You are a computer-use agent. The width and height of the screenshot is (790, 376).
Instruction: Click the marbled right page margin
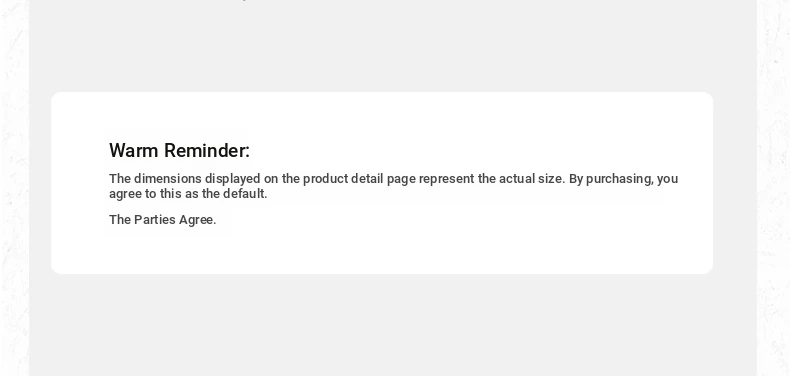(773, 188)
